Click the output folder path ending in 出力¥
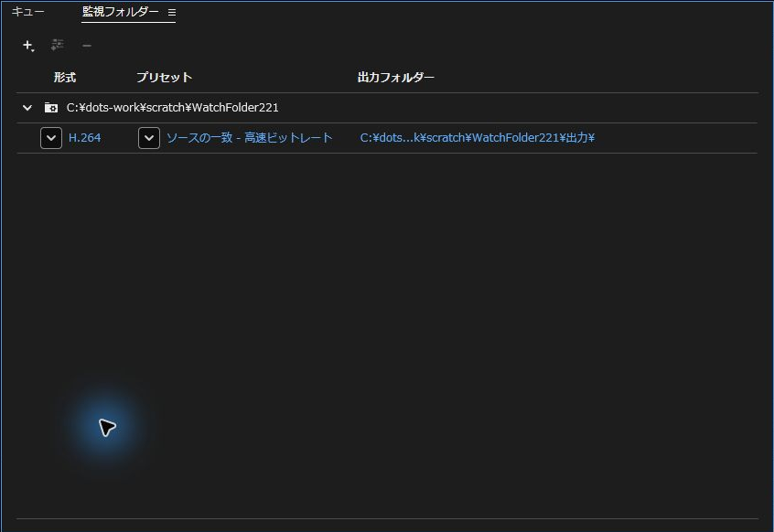Image resolution: width=774 pixels, height=532 pixels. (478, 138)
